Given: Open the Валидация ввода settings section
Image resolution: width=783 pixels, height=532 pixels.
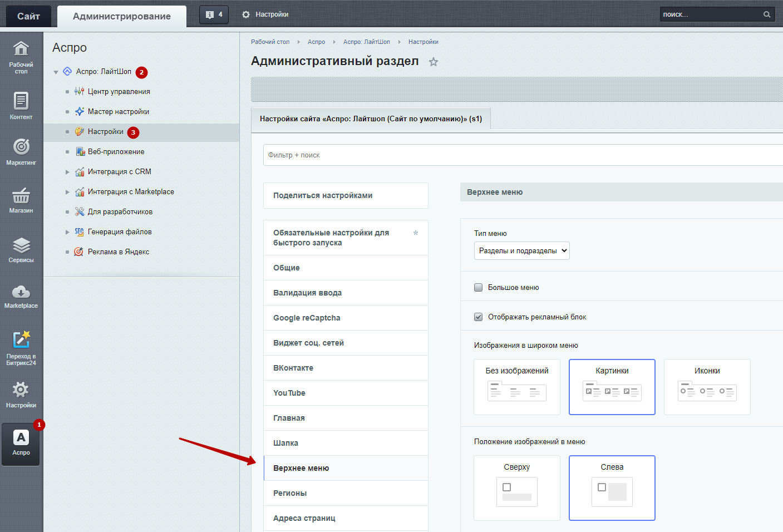Looking at the screenshot, I should (x=346, y=293).
